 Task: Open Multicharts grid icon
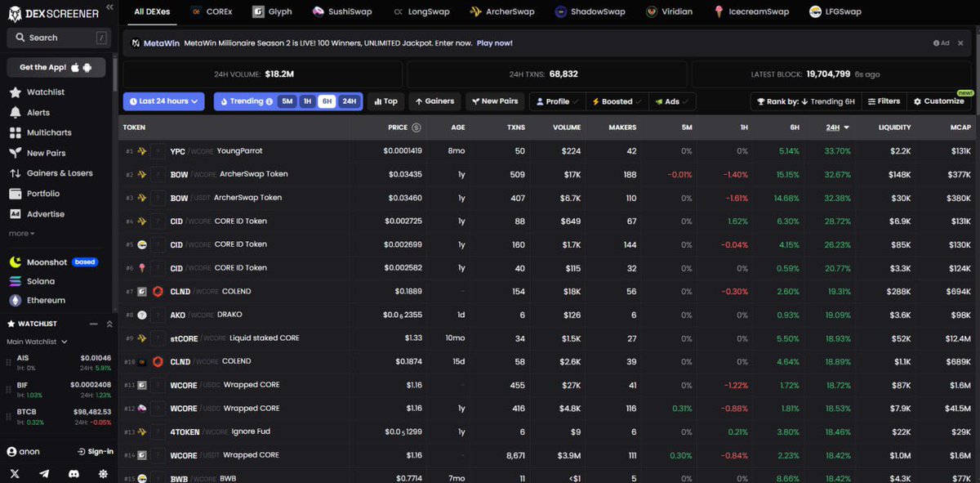point(16,132)
